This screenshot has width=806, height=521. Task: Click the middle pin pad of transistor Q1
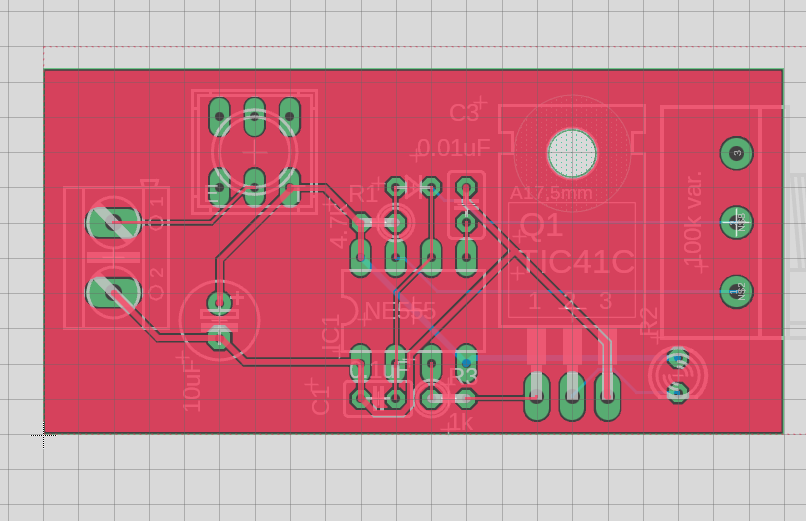pyautogui.click(x=571, y=395)
